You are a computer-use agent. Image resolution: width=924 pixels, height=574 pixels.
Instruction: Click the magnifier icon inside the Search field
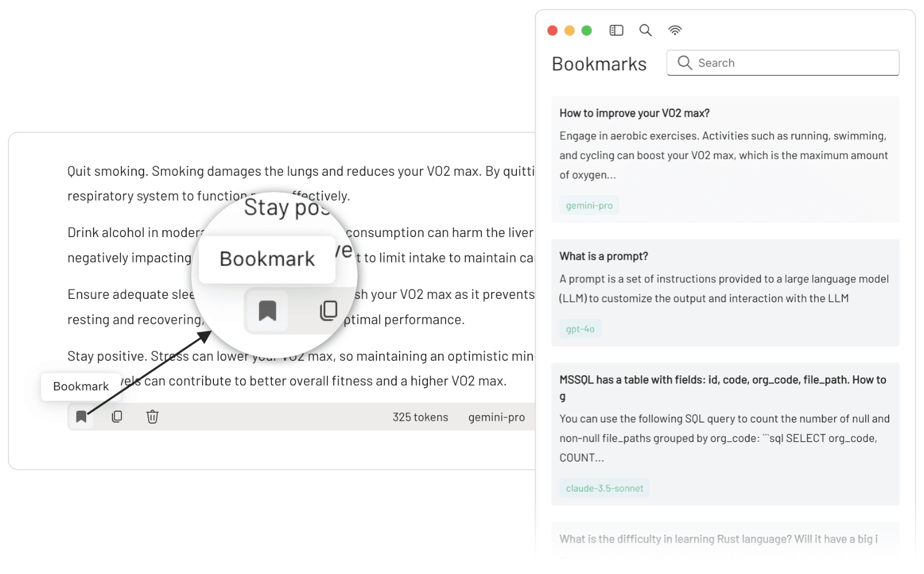click(684, 62)
